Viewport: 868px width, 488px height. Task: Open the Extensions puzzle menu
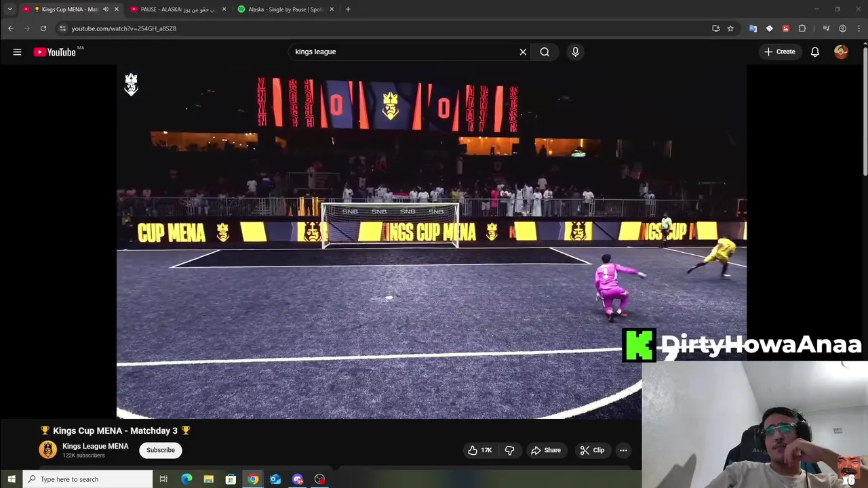802,28
